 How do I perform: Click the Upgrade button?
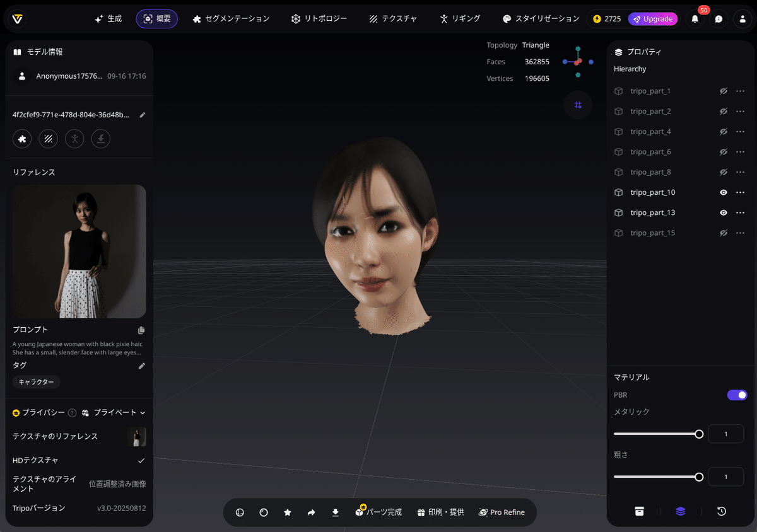[653, 19]
